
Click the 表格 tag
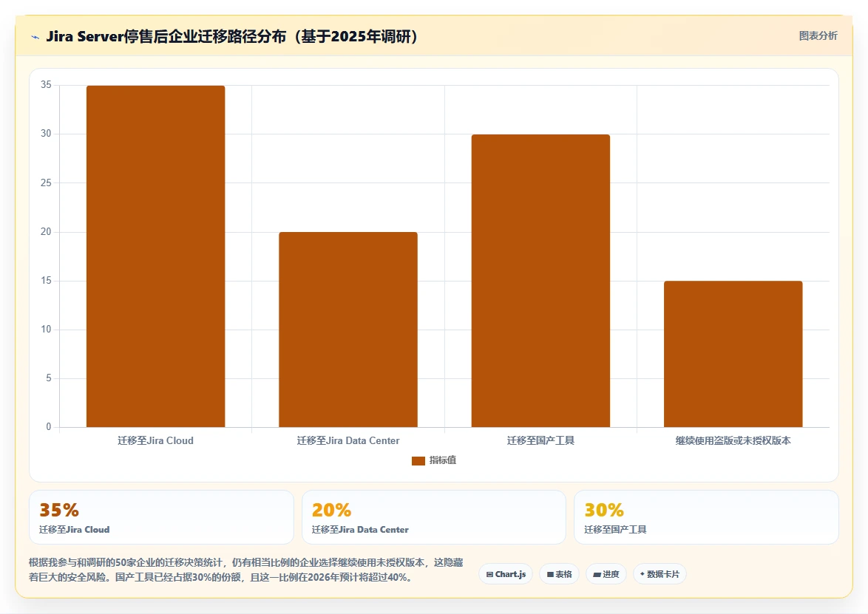click(x=559, y=574)
